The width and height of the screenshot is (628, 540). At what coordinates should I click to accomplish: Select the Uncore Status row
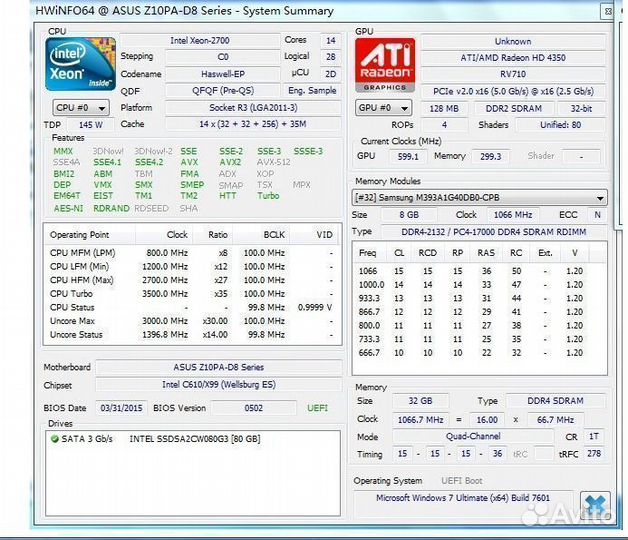point(192,334)
